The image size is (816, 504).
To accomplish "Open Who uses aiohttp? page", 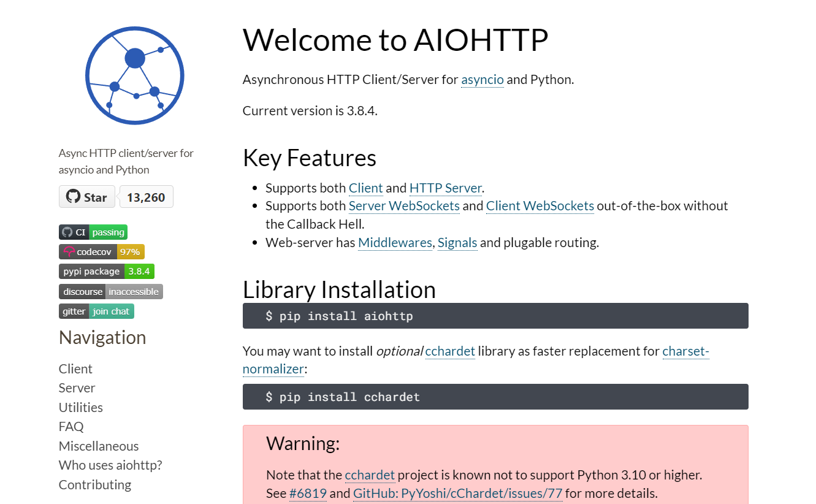I will pos(110,465).
